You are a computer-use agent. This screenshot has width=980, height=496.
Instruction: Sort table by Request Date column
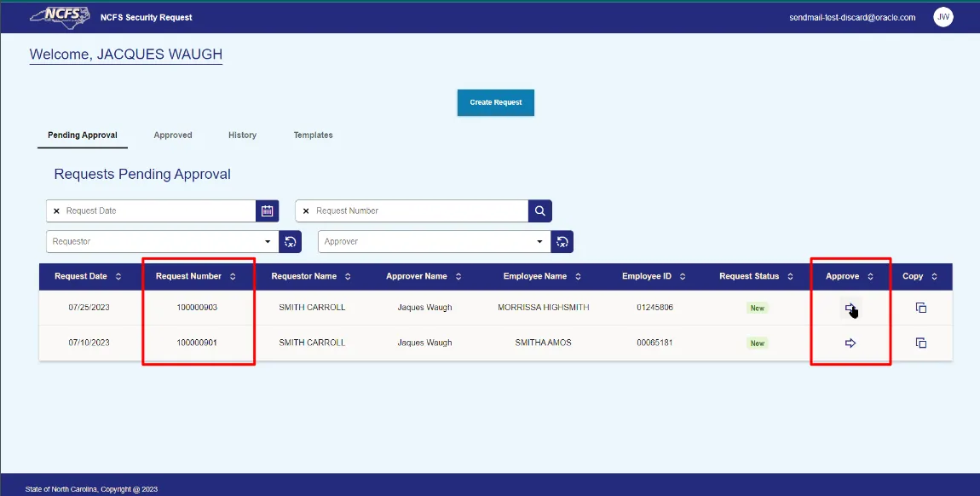point(118,276)
